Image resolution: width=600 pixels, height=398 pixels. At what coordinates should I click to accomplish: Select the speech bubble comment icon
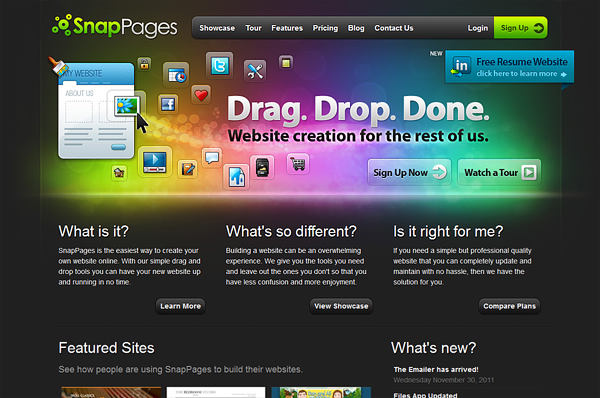click(x=212, y=157)
